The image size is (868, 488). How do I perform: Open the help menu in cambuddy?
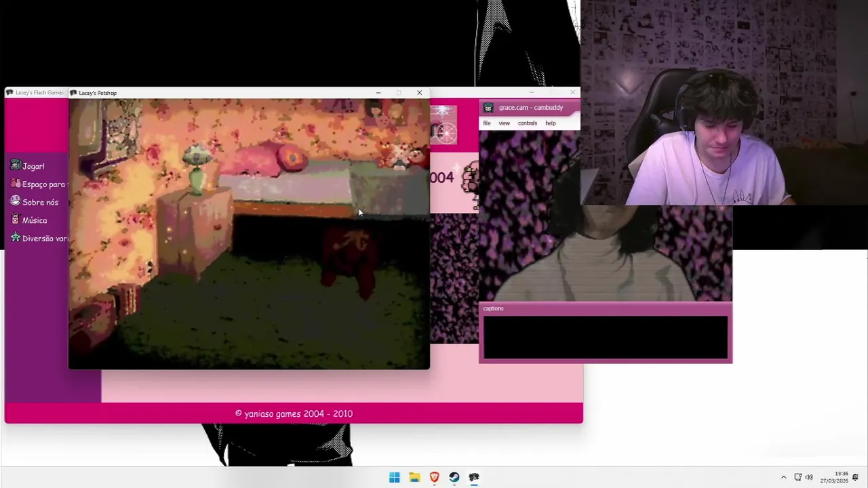point(551,123)
